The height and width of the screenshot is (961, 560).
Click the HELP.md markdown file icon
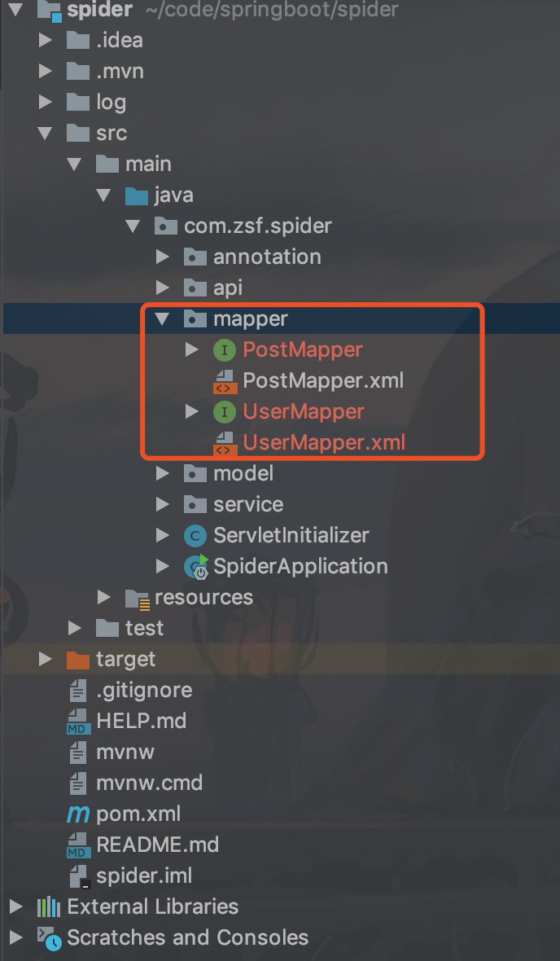(78, 722)
